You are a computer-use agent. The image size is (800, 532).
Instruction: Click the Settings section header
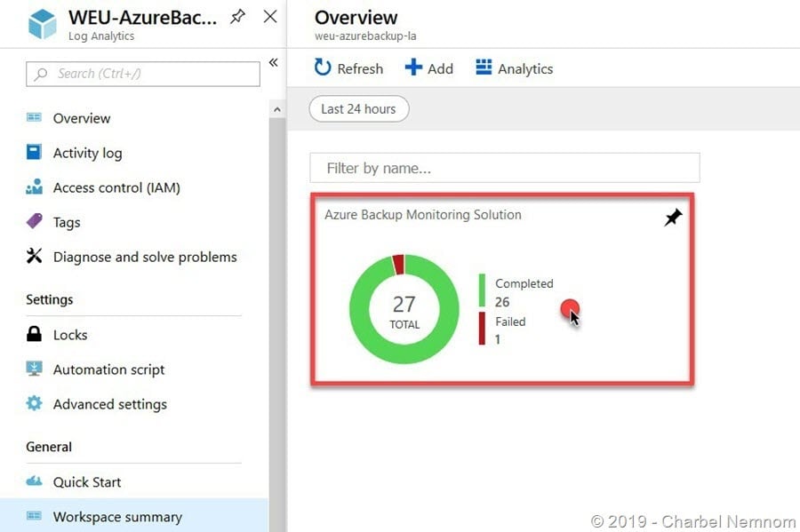click(50, 299)
